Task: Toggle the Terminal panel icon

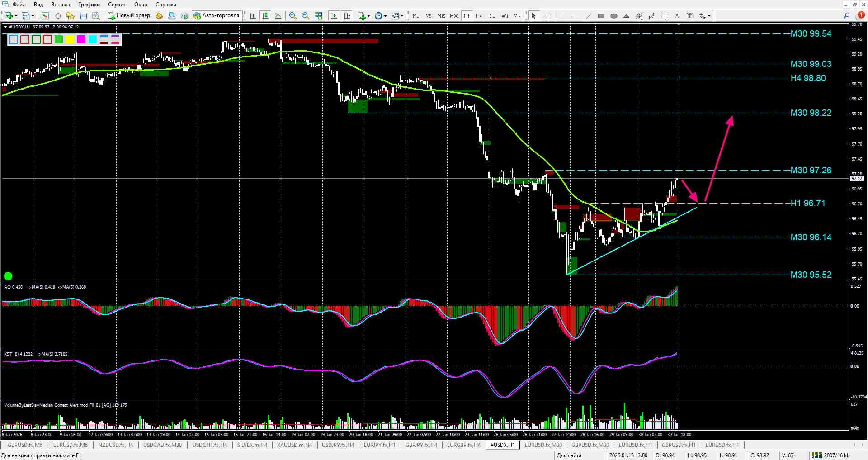Action: [x=83, y=16]
